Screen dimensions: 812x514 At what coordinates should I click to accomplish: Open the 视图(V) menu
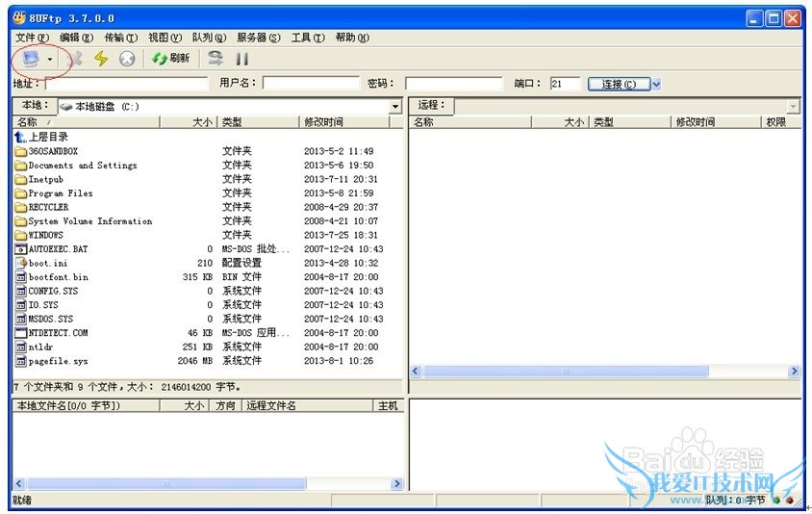pyautogui.click(x=165, y=38)
